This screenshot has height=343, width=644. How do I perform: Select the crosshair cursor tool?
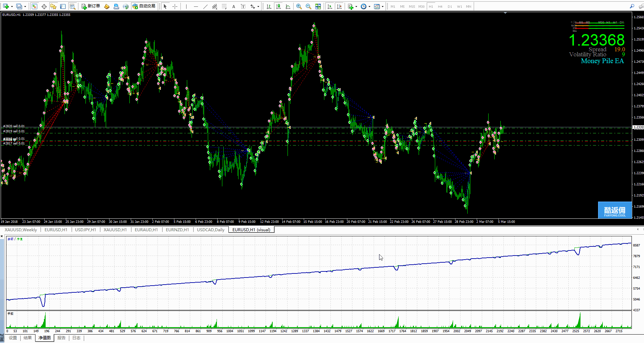[x=175, y=6]
